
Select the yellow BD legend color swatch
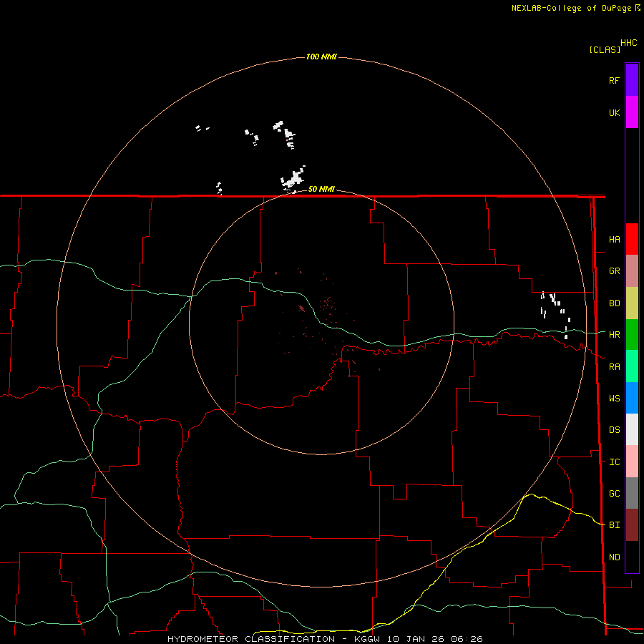click(x=632, y=303)
